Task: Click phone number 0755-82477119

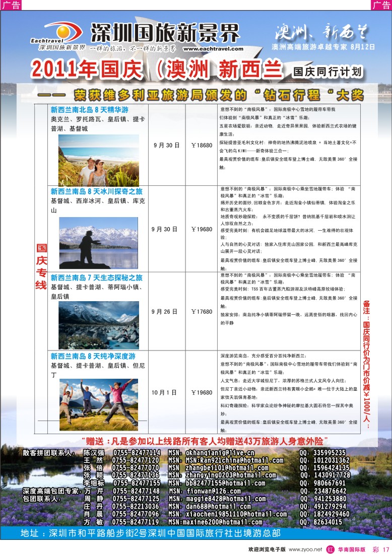Action: [136, 522]
